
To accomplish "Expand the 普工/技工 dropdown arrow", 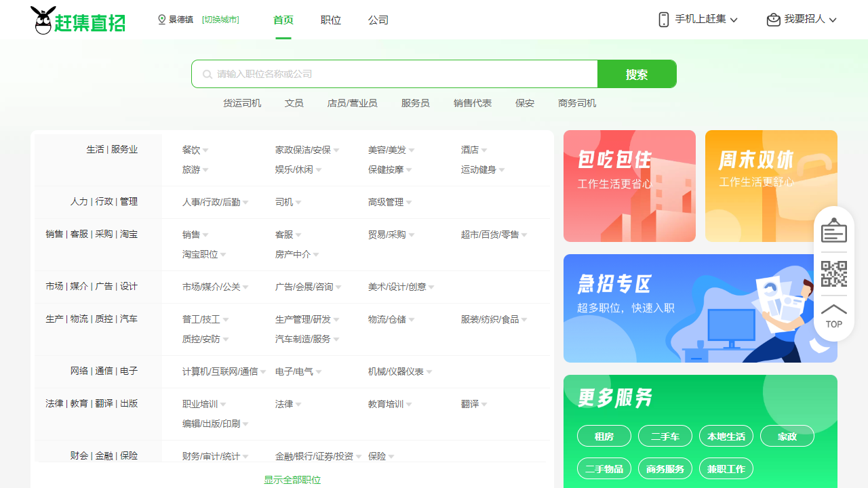I will [226, 319].
